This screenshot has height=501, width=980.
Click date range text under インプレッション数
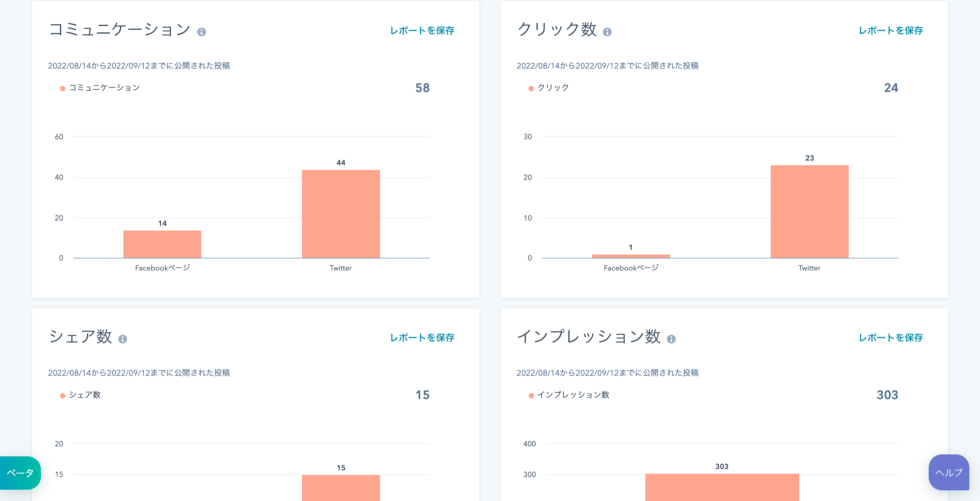[x=608, y=373]
